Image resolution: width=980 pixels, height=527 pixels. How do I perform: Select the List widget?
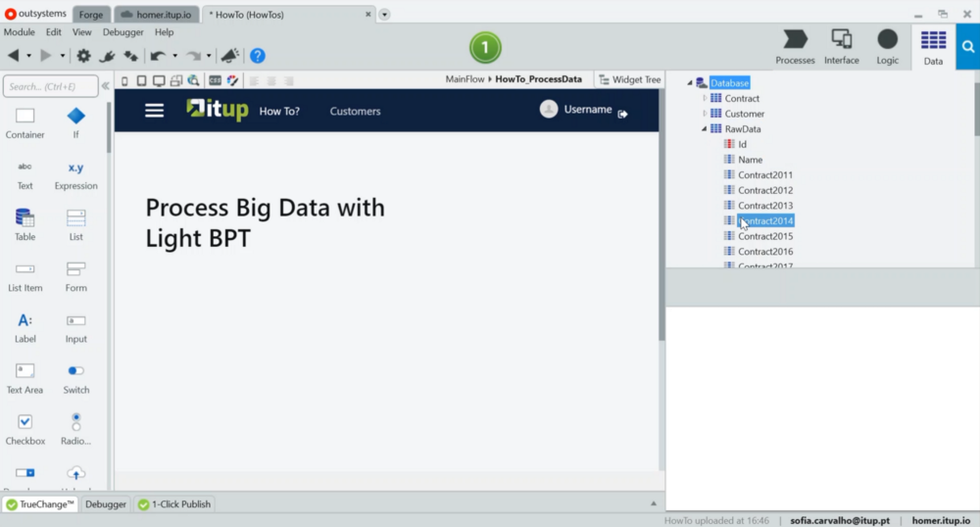click(76, 225)
